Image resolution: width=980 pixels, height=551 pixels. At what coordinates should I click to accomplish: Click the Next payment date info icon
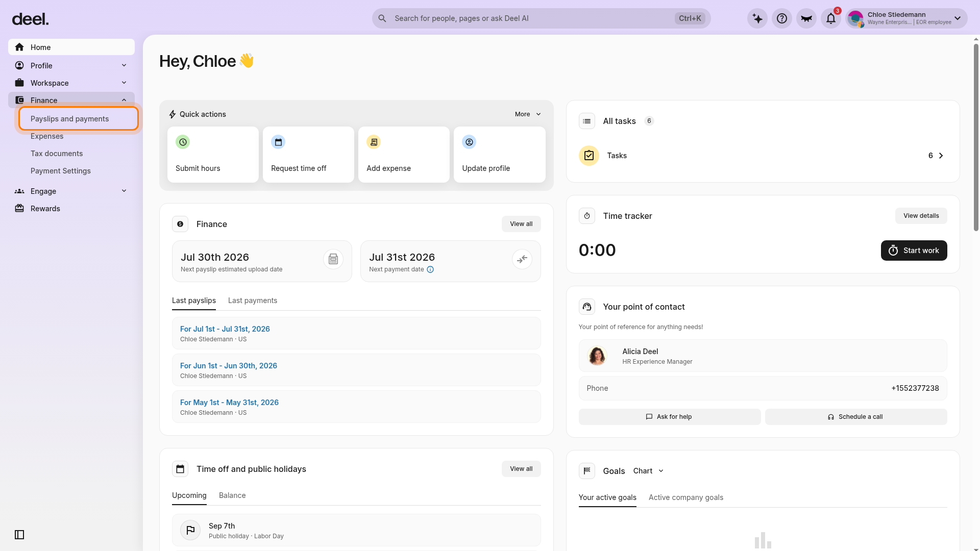(430, 269)
